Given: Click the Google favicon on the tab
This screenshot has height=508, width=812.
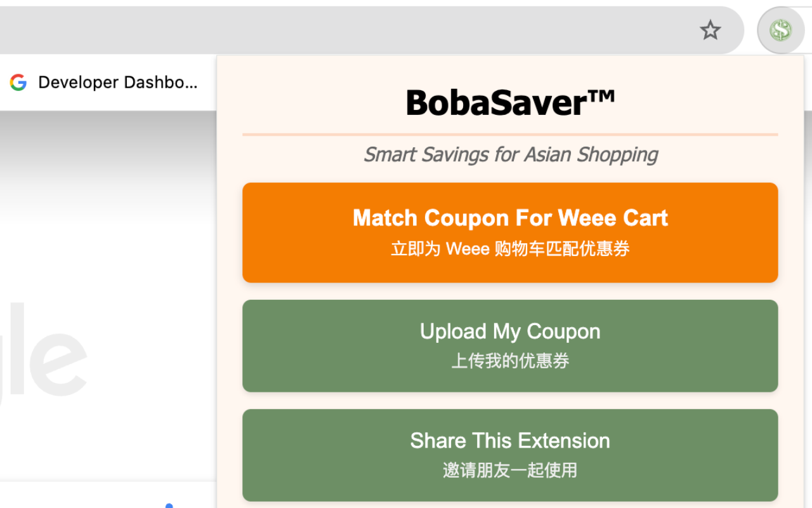Looking at the screenshot, I should click(x=18, y=82).
